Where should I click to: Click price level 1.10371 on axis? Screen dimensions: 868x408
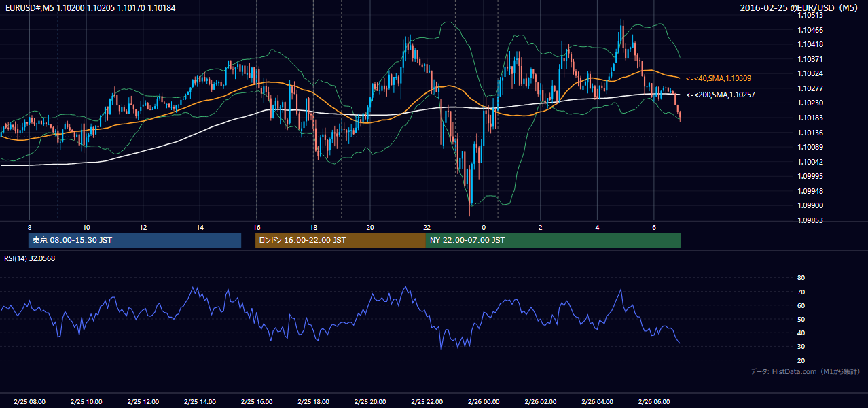click(810, 59)
